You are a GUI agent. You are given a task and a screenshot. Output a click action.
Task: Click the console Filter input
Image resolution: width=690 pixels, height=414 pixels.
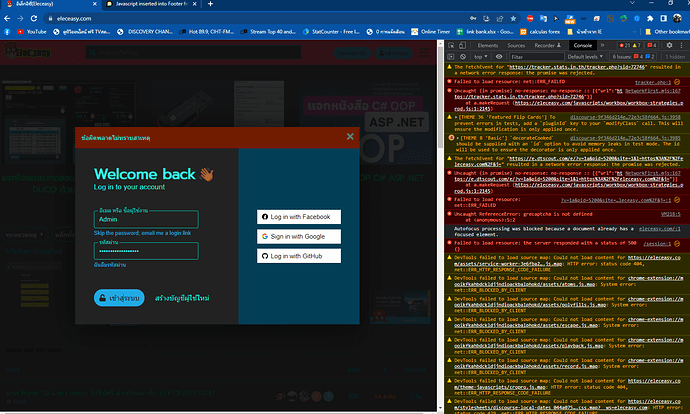[x=536, y=57]
